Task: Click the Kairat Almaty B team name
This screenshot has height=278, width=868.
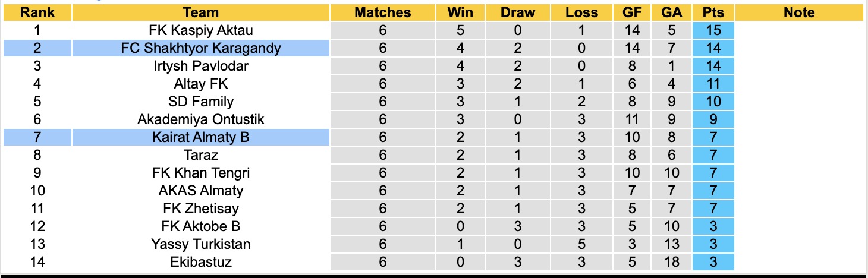Action: (x=201, y=137)
